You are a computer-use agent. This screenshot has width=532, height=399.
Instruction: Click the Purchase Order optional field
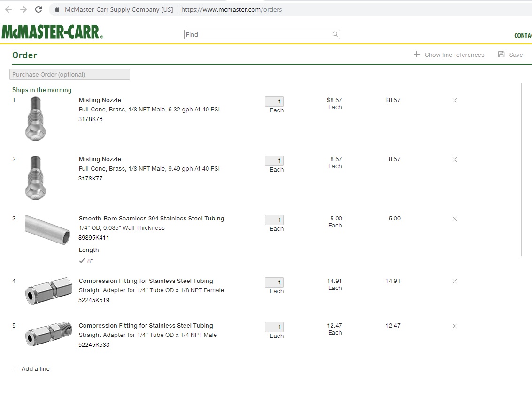point(69,74)
